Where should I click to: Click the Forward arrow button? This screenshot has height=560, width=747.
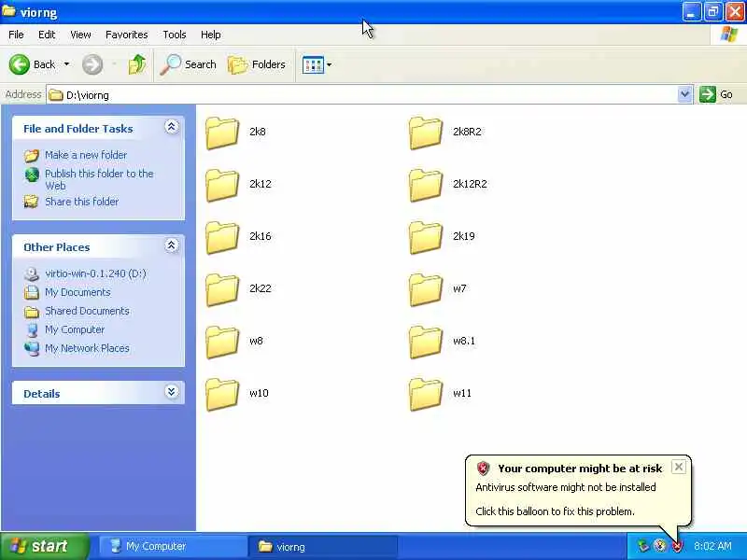(x=92, y=64)
